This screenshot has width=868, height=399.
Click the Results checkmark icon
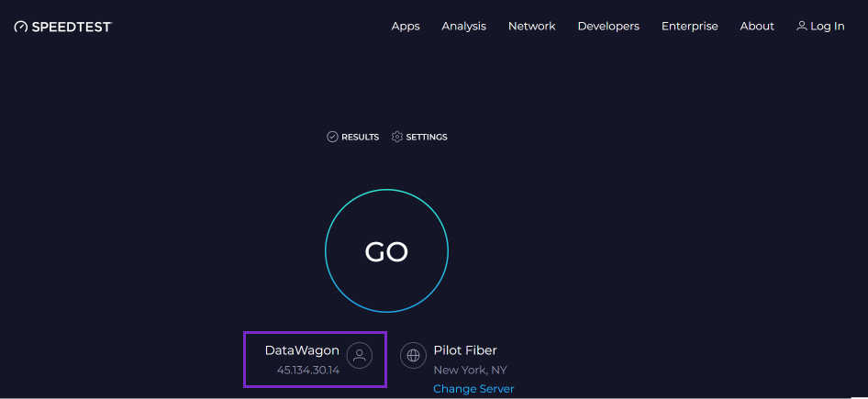(x=332, y=137)
